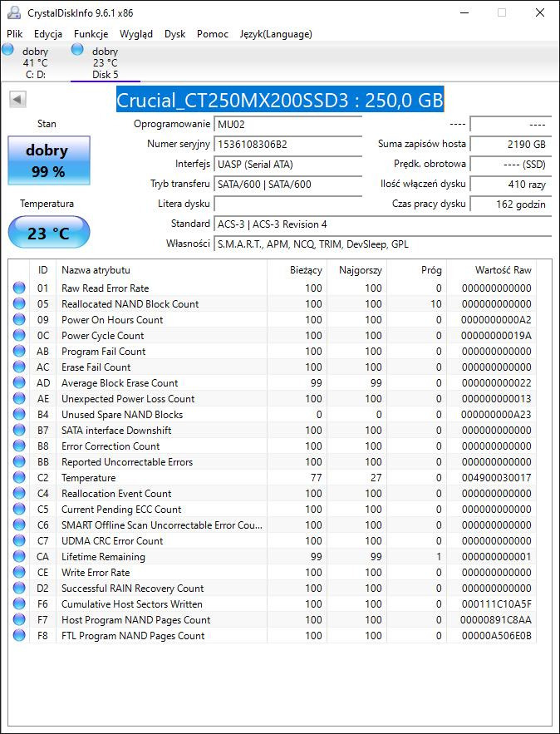Click status icon for FTL Program NAND Pages

[19, 636]
